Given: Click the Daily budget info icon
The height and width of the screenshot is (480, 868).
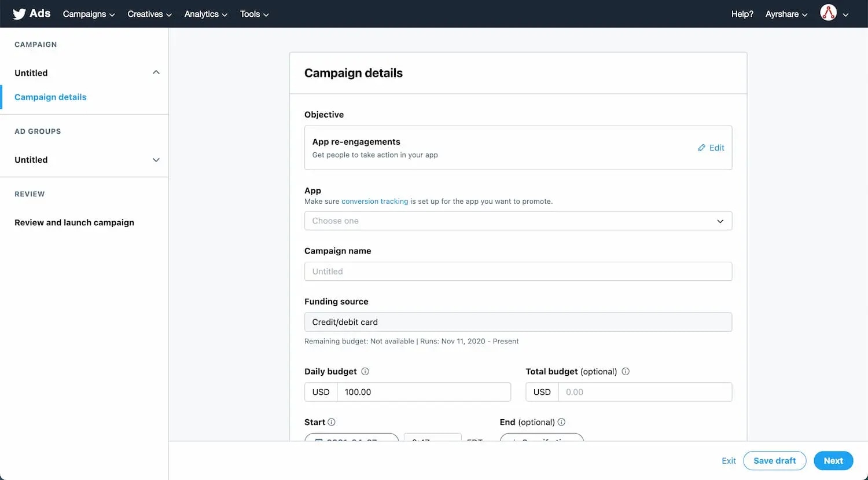Looking at the screenshot, I should click(x=365, y=372).
